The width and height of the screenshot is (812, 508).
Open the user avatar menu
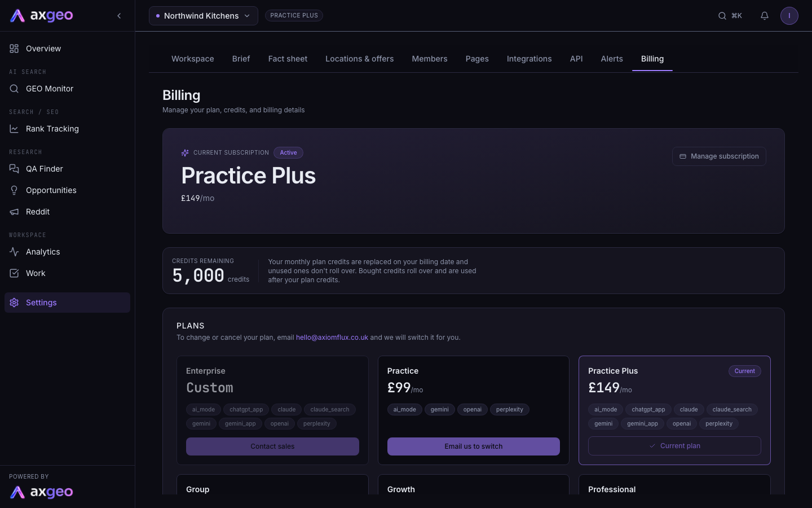click(x=789, y=16)
